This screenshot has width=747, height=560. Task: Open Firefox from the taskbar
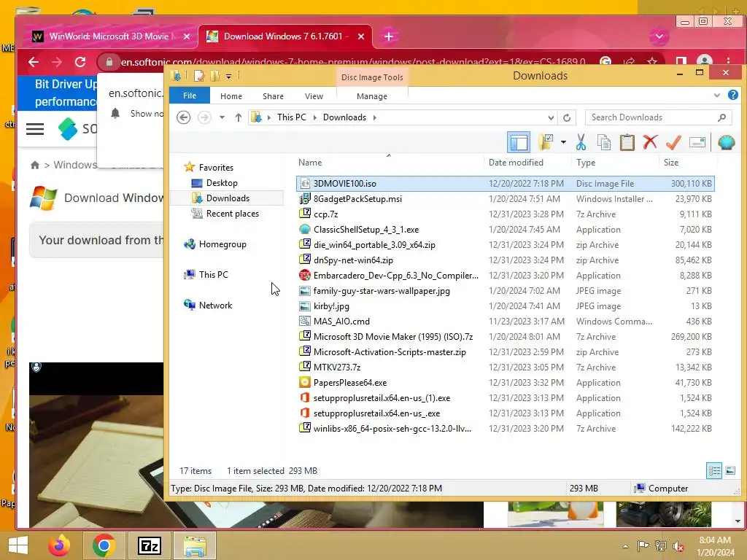(58, 545)
